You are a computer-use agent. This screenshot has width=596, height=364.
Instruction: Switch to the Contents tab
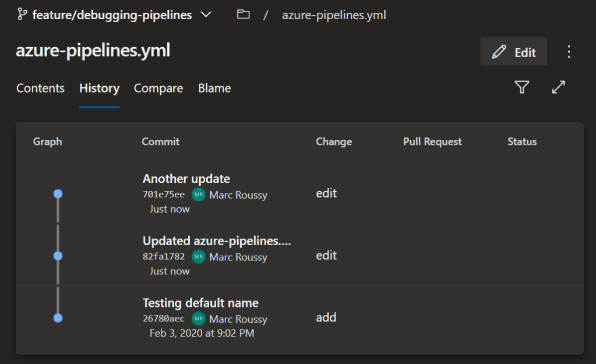click(40, 88)
